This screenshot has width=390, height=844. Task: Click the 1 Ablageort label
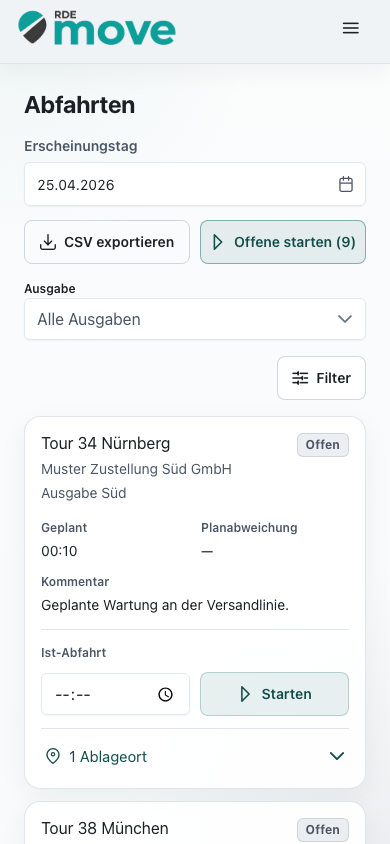108,757
